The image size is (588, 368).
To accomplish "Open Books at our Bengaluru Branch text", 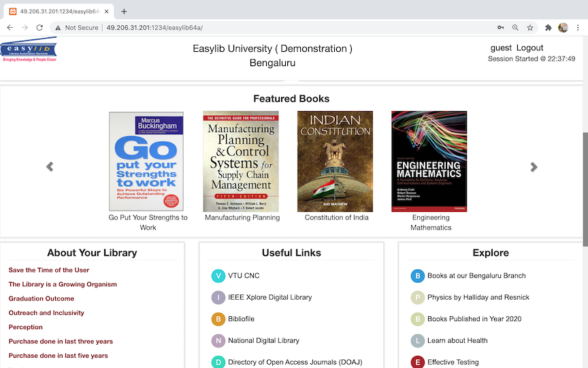I will [476, 275].
